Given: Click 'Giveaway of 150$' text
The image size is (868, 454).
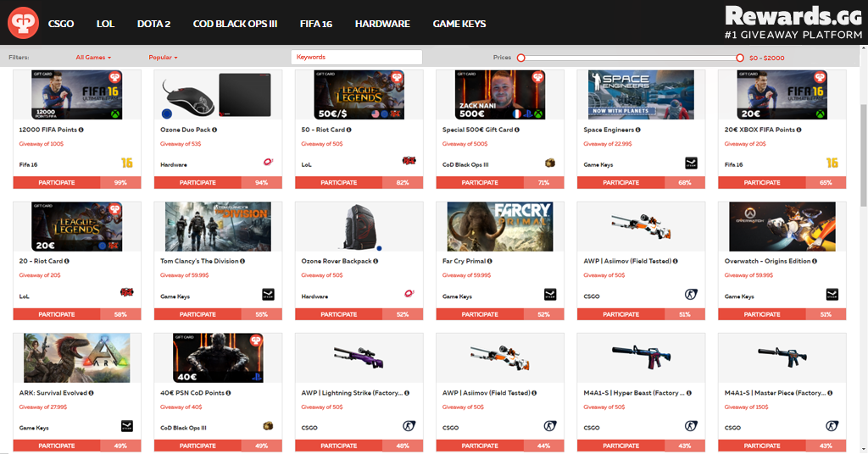Looking at the screenshot, I should click(x=746, y=407).
